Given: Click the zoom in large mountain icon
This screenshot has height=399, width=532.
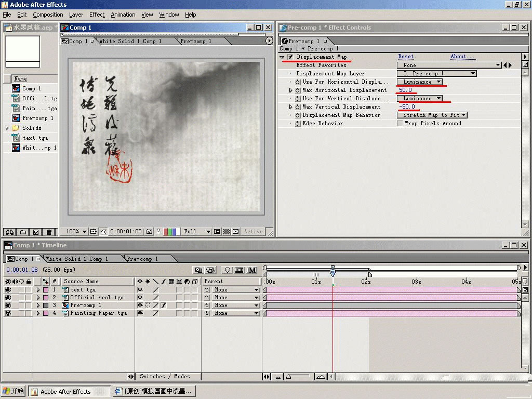Looking at the screenshot, I should coord(321,377).
